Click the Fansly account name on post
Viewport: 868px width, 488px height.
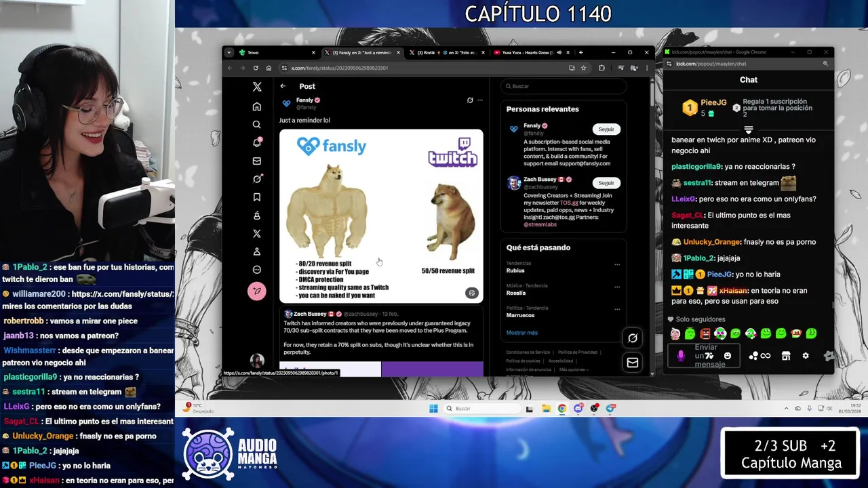click(304, 100)
